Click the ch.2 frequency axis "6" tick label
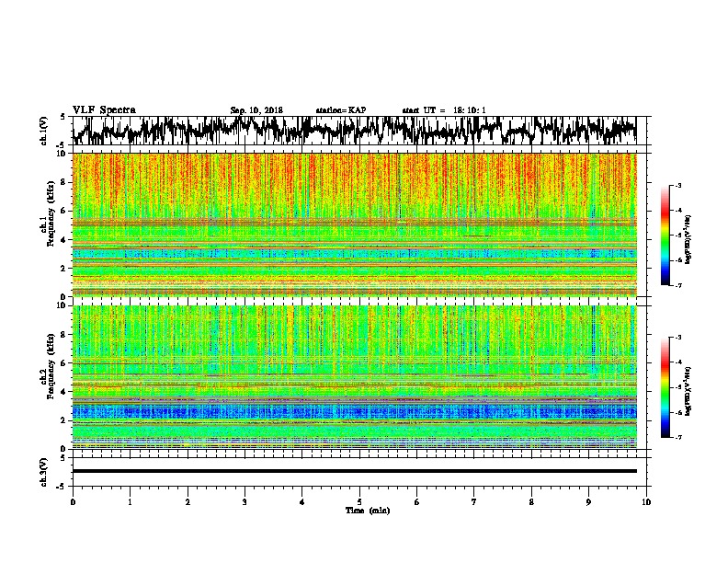Image resolution: width=728 pixels, height=563 pixels. click(64, 362)
